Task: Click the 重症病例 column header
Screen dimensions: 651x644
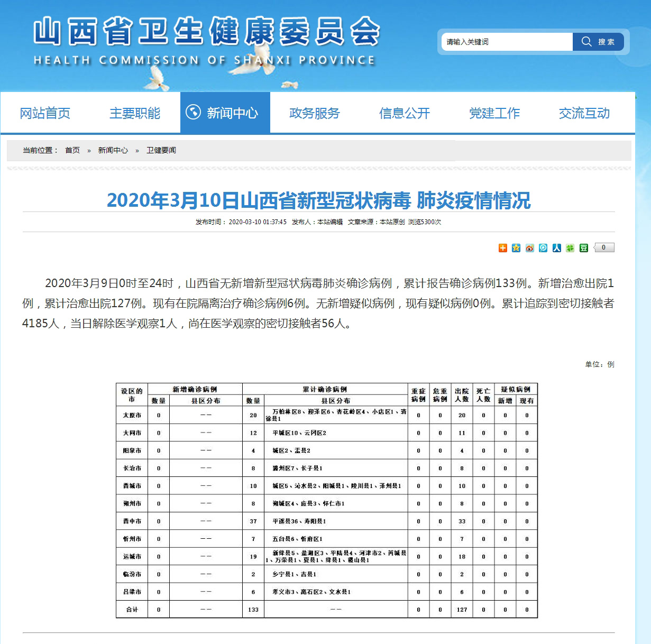Action: 418,395
